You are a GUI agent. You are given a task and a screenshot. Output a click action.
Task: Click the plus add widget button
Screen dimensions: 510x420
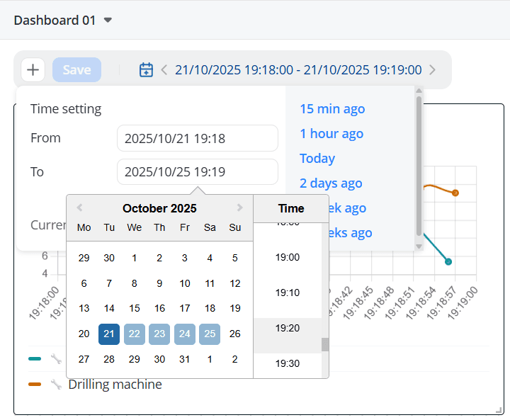point(33,70)
